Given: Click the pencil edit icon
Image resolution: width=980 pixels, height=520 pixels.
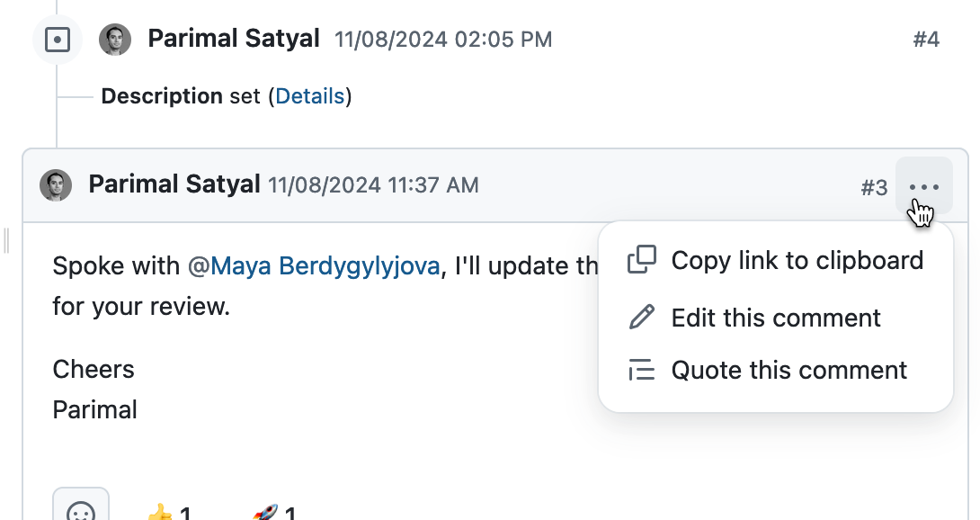Looking at the screenshot, I should point(641,318).
